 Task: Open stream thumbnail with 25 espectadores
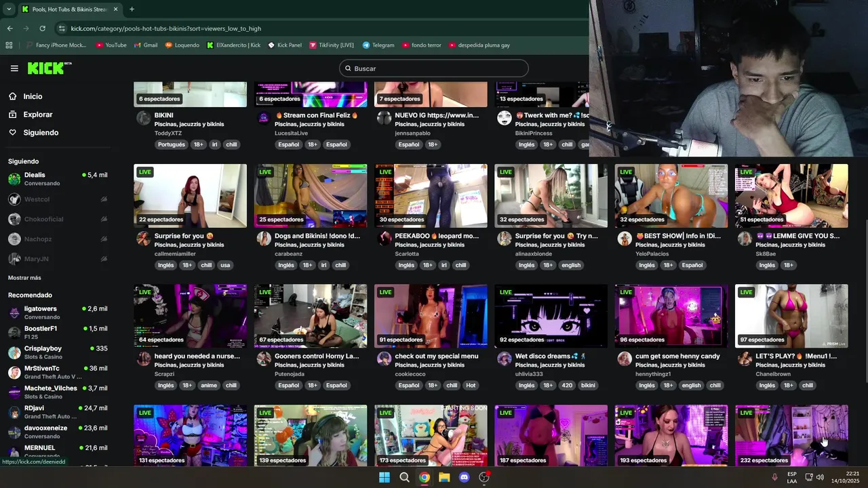pos(311,196)
